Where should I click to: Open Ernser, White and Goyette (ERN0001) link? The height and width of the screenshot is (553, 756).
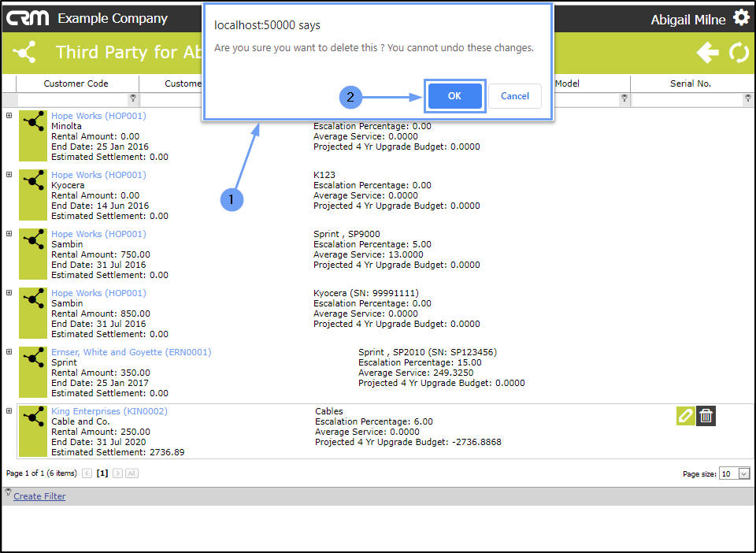(x=132, y=352)
